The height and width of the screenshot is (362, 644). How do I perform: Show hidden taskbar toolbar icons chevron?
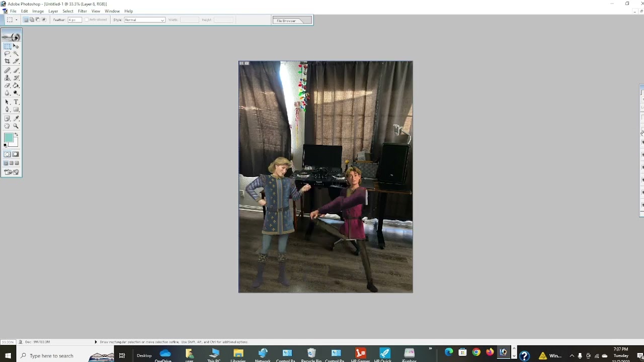coord(430,348)
